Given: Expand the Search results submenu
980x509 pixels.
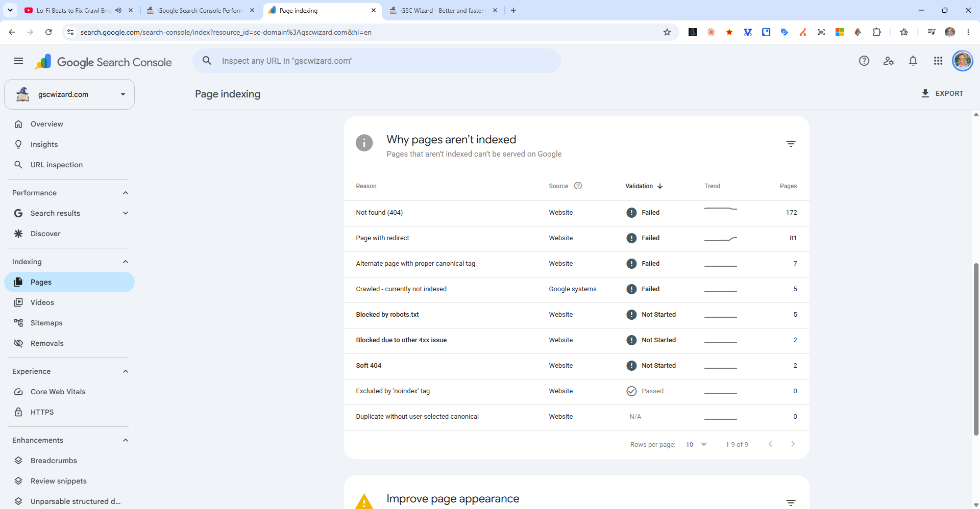Looking at the screenshot, I should pos(126,213).
